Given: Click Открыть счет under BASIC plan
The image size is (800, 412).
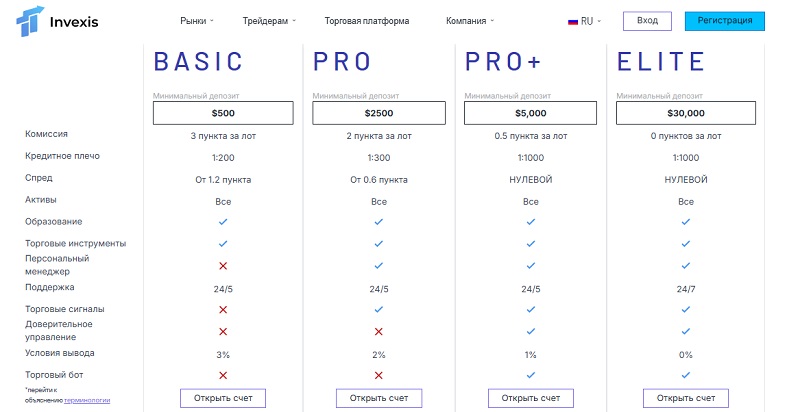Looking at the screenshot, I should [x=223, y=398].
